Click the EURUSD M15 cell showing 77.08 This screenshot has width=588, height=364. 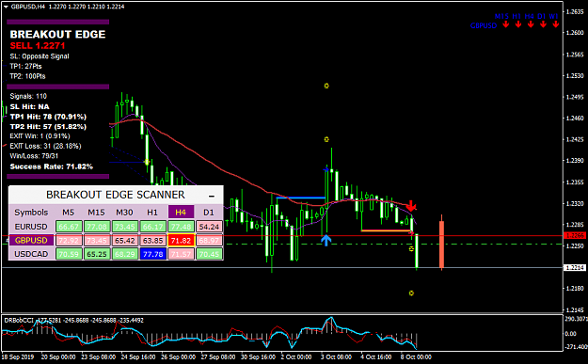click(97, 227)
